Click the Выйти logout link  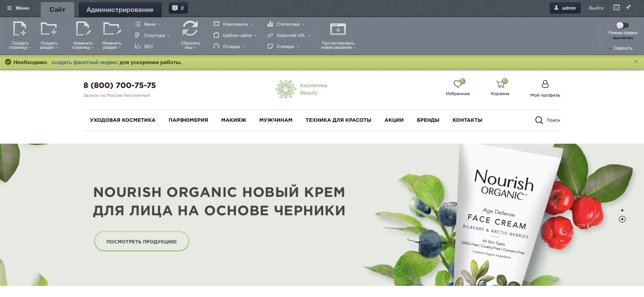coord(596,8)
